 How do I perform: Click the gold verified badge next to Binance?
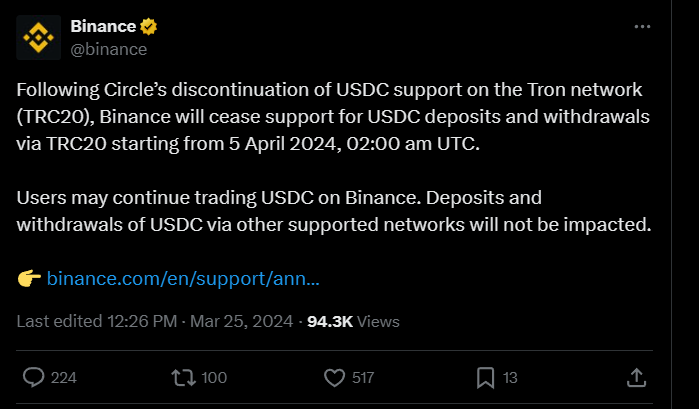[148, 27]
